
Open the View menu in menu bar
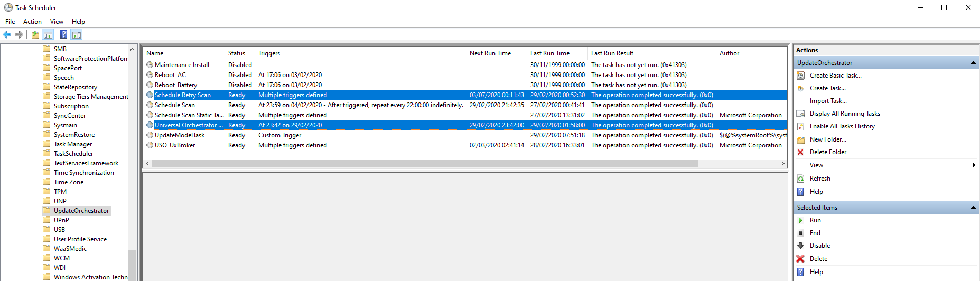57,22
